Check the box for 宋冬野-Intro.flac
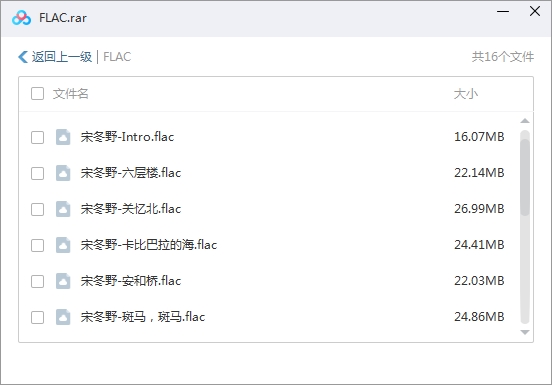This screenshot has height=385, width=552. point(37,137)
